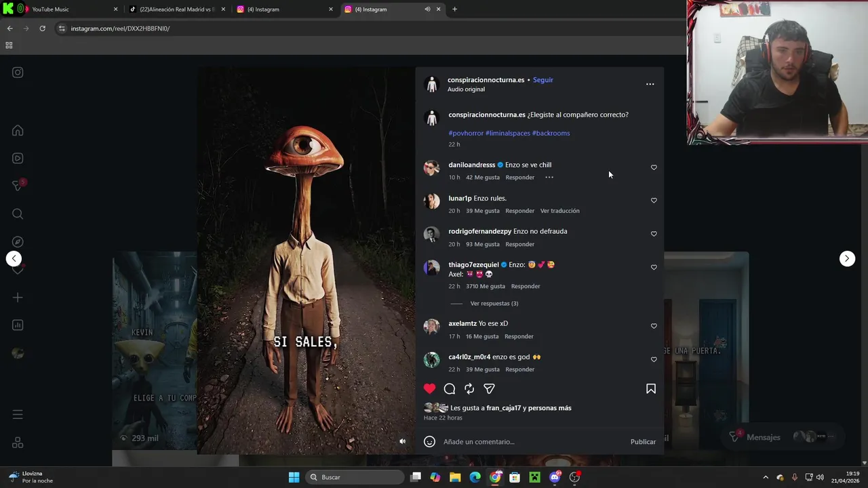Open the #povhorror hashtag
The width and height of the screenshot is (868, 488).
[466, 134]
